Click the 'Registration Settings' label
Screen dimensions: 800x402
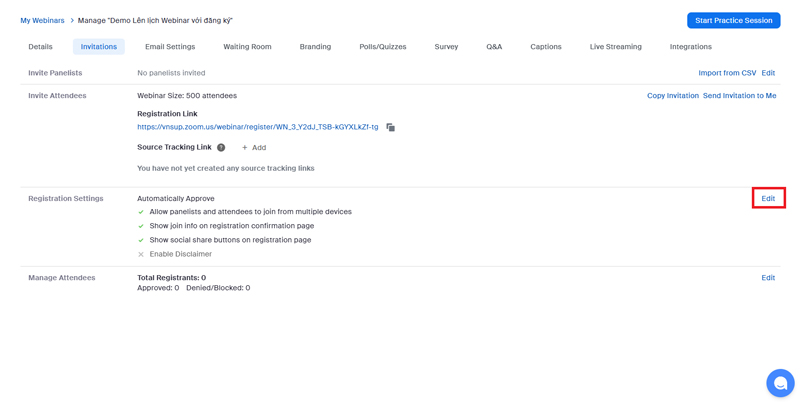pos(66,198)
